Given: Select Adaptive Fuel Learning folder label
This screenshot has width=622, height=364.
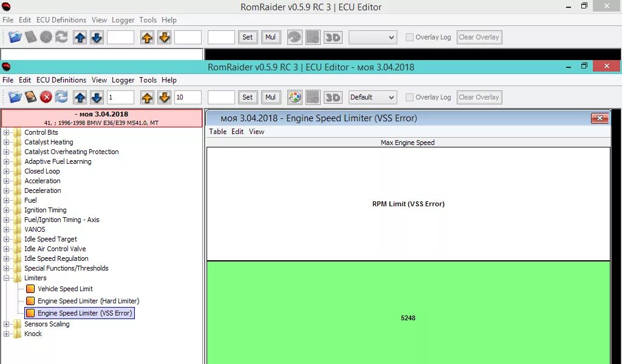Looking at the screenshot, I should click(x=58, y=161).
